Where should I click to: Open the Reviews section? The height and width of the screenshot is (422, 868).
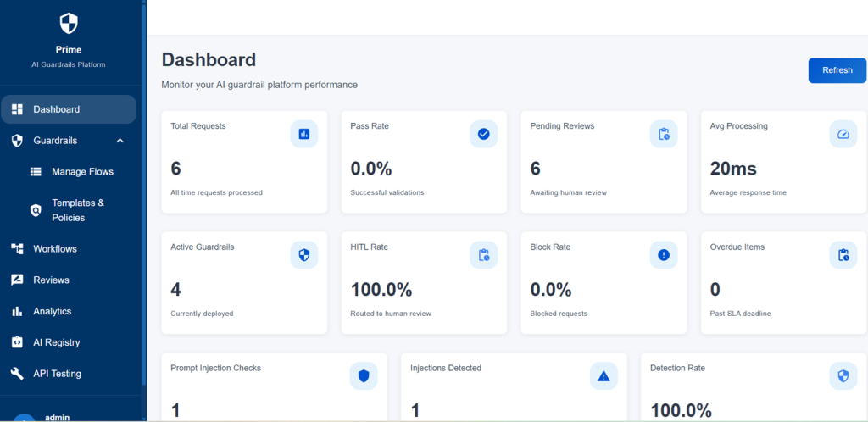(x=51, y=280)
